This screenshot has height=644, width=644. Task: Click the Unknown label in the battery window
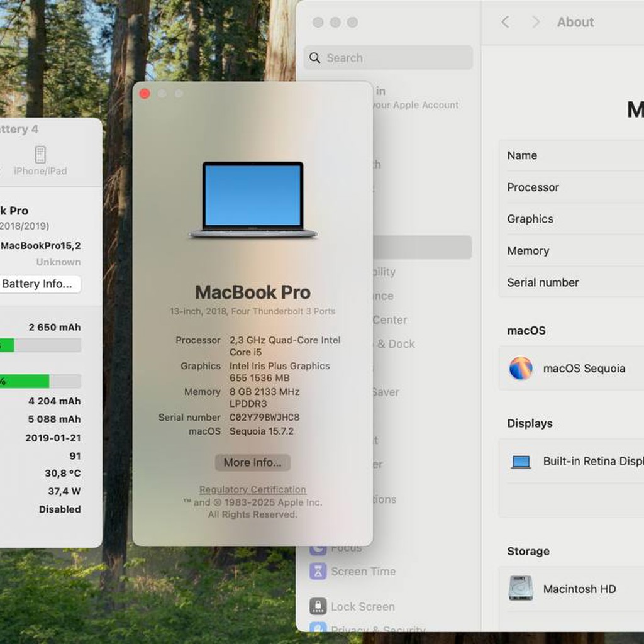[58, 262]
